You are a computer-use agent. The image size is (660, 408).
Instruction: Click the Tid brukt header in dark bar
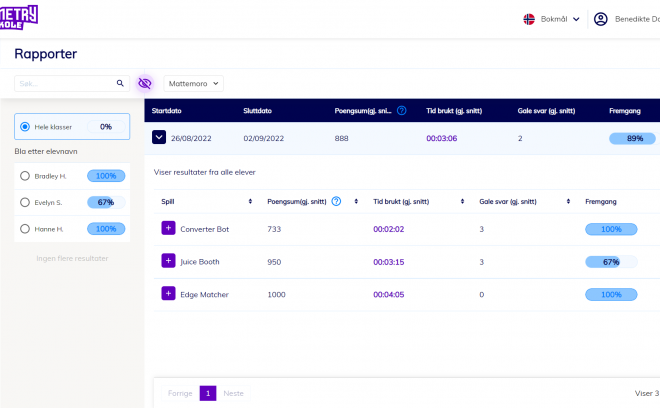454,111
